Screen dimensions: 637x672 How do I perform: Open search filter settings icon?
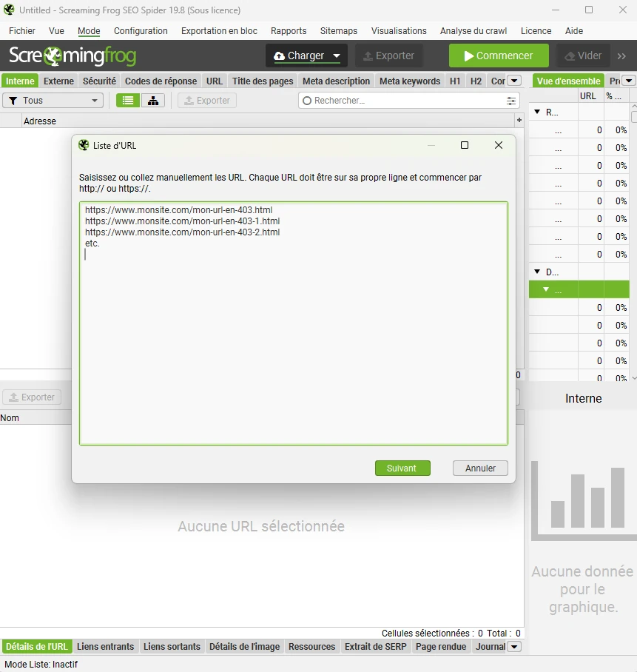click(x=511, y=101)
